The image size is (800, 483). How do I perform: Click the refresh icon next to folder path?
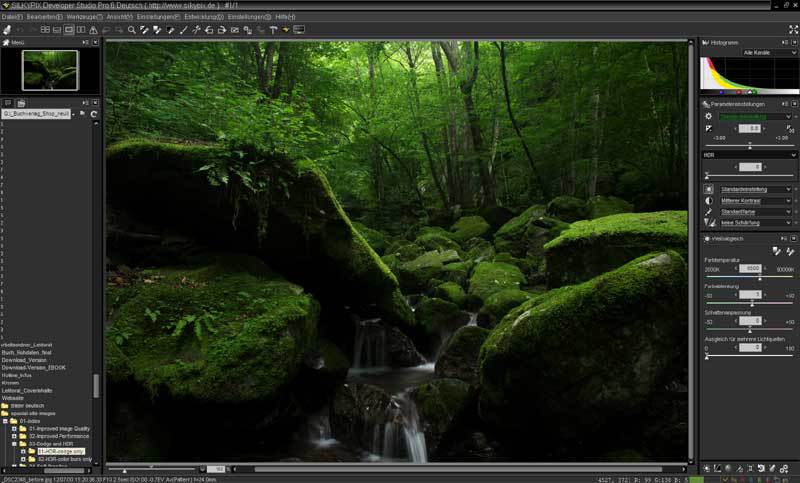point(94,114)
